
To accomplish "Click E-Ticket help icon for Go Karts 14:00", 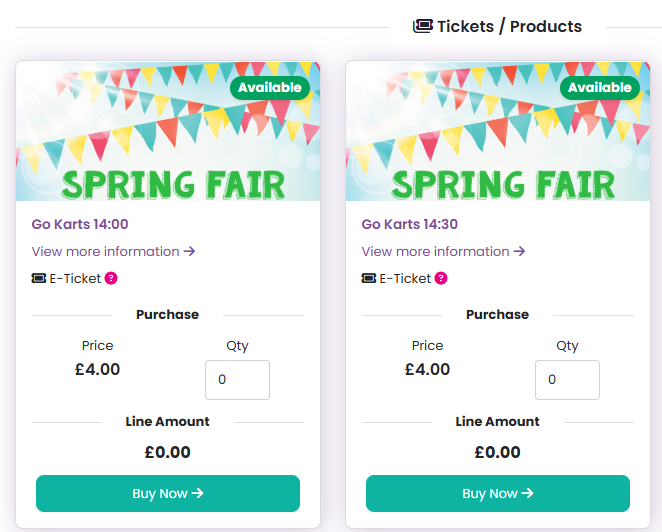I will coord(111,278).
